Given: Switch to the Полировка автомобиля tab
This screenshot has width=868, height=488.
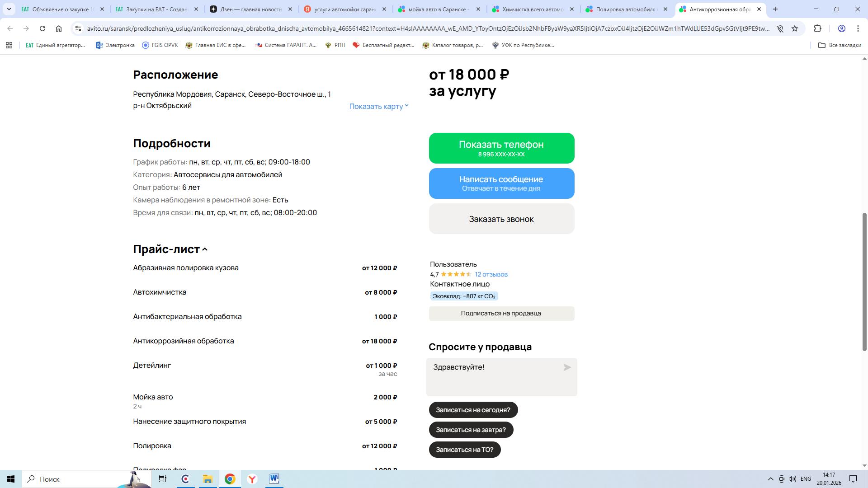Looking at the screenshot, I should [626, 9].
